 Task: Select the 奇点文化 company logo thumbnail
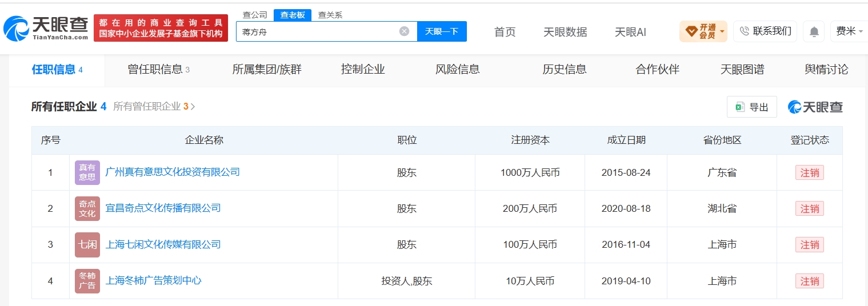pyautogui.click(x=87, y=208)
